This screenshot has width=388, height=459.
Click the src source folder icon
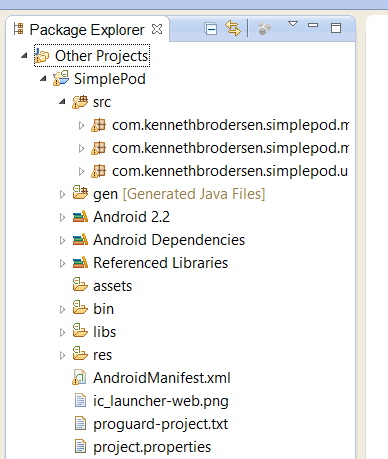pyautogui.click(x=80, y=101)
